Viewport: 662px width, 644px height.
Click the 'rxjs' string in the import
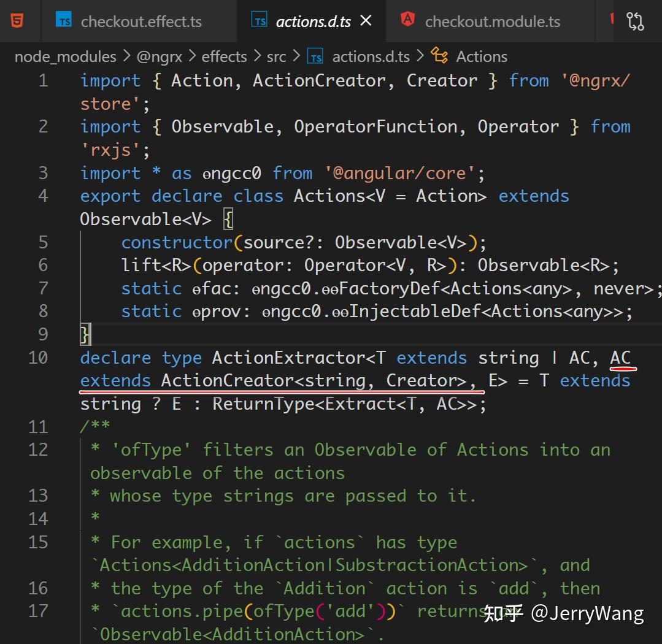(x=110, y=150)
